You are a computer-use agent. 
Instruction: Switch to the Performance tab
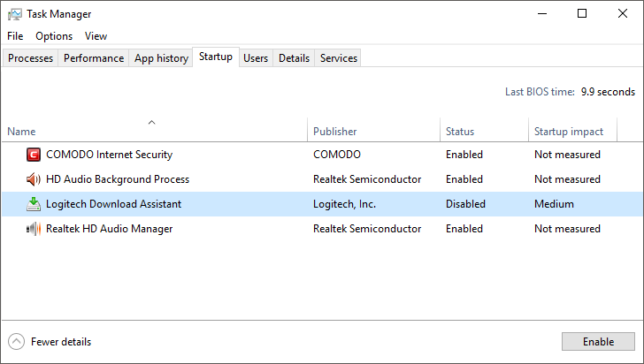pos(94,58)
